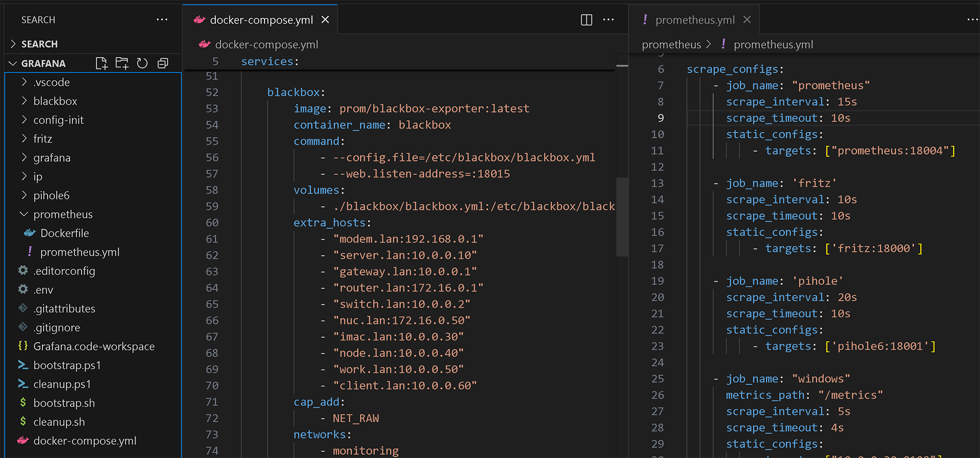
Task: Open bootstrap.ps1 from the file tree
Action: (x=67, y=365)
